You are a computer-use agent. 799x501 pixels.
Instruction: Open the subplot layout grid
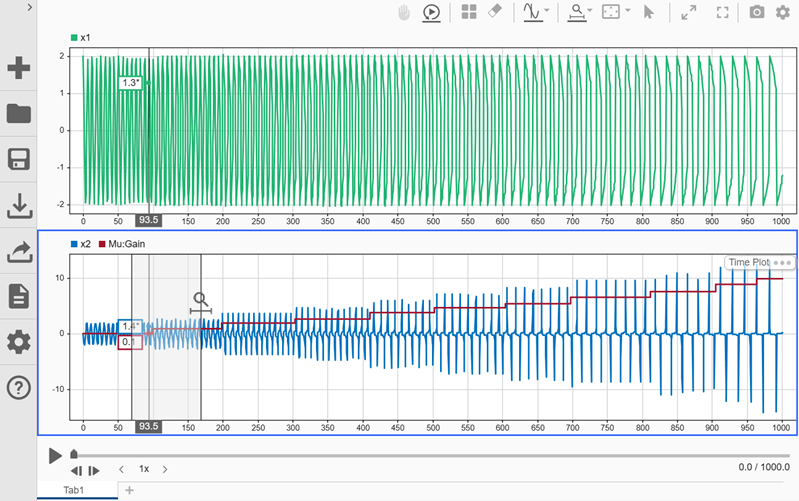469,12
